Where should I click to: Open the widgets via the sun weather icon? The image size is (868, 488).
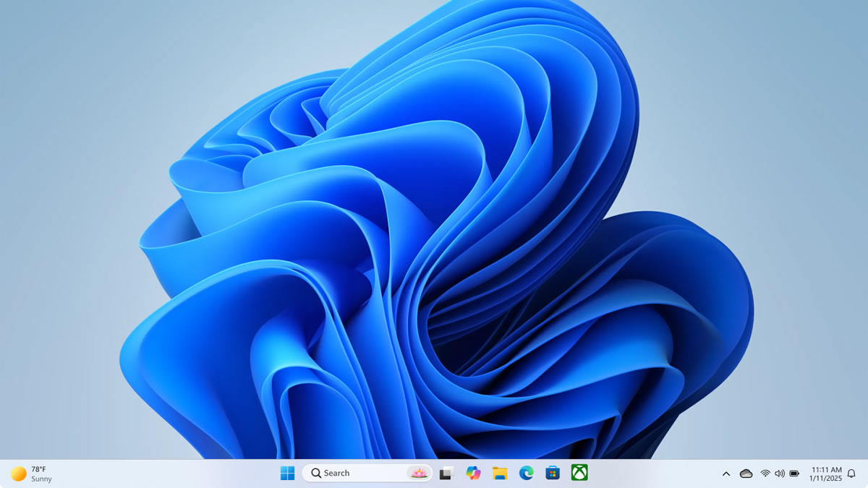click(x=19, y=474)
